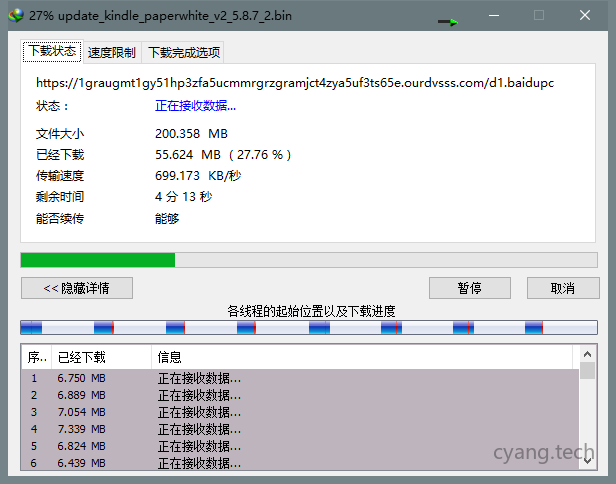This screenshot has height=484, width=616.
Task: Click the 信息 column header
Action: click(362, 357)
